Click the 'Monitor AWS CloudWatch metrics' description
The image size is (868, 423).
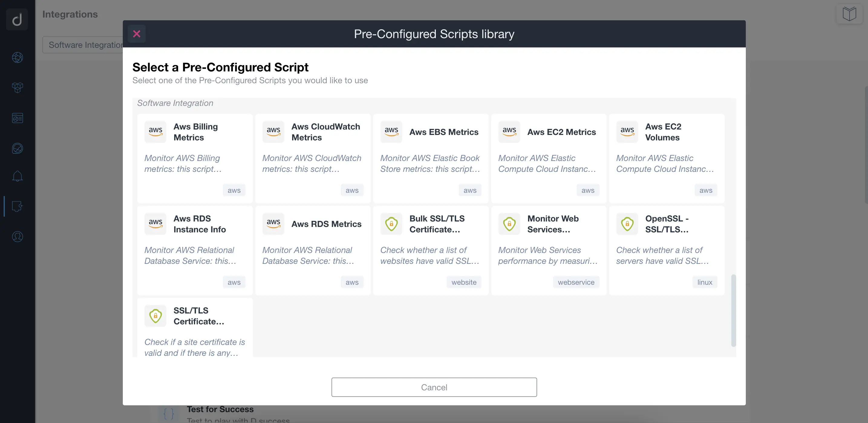(x=312, y=163)
